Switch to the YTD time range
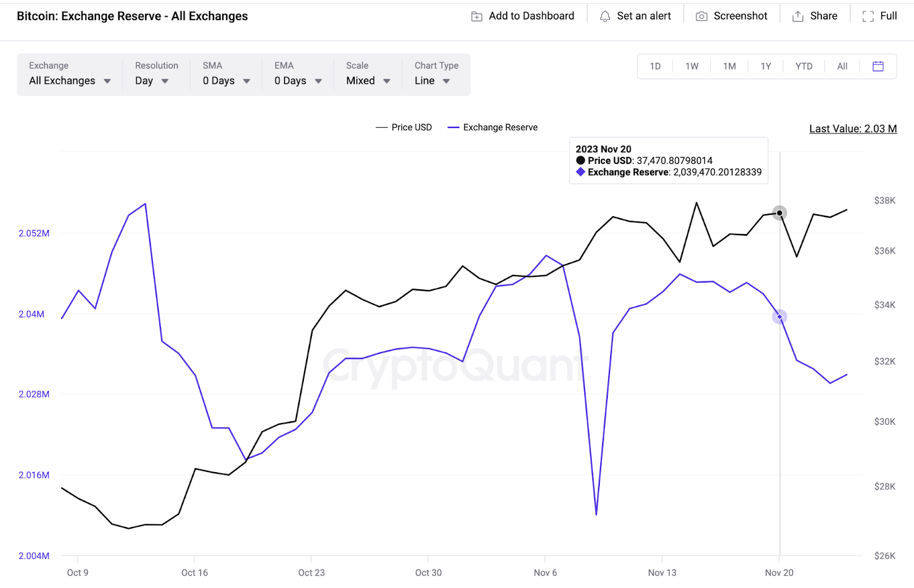This screenshot has width=914, height=588. click(804, 66)
